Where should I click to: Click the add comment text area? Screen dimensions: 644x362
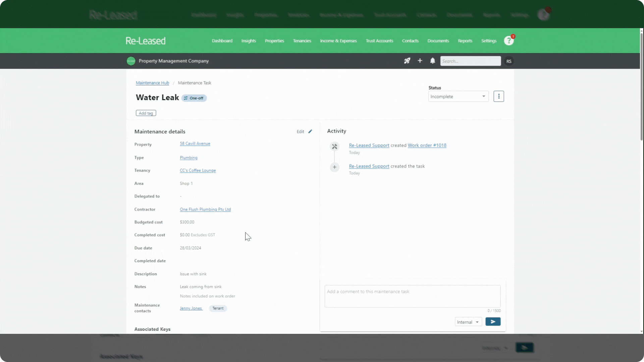[x=413, y=296]
